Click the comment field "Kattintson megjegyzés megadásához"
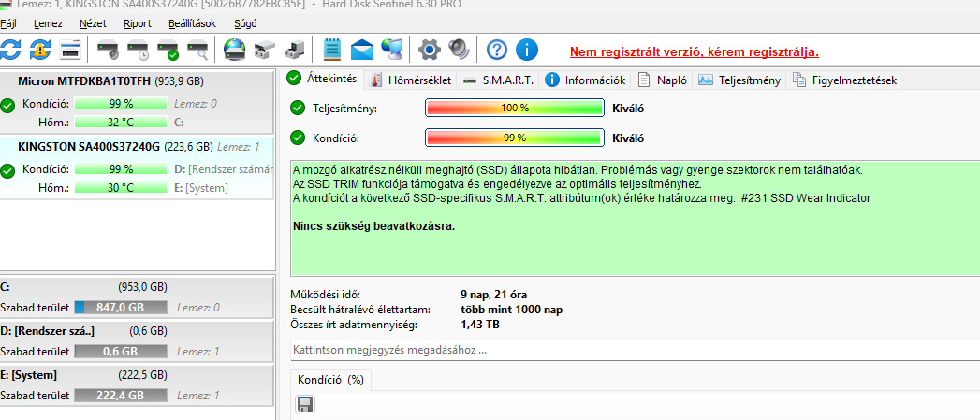This screenshot has height=420, width=980. [x=635, y=350]
